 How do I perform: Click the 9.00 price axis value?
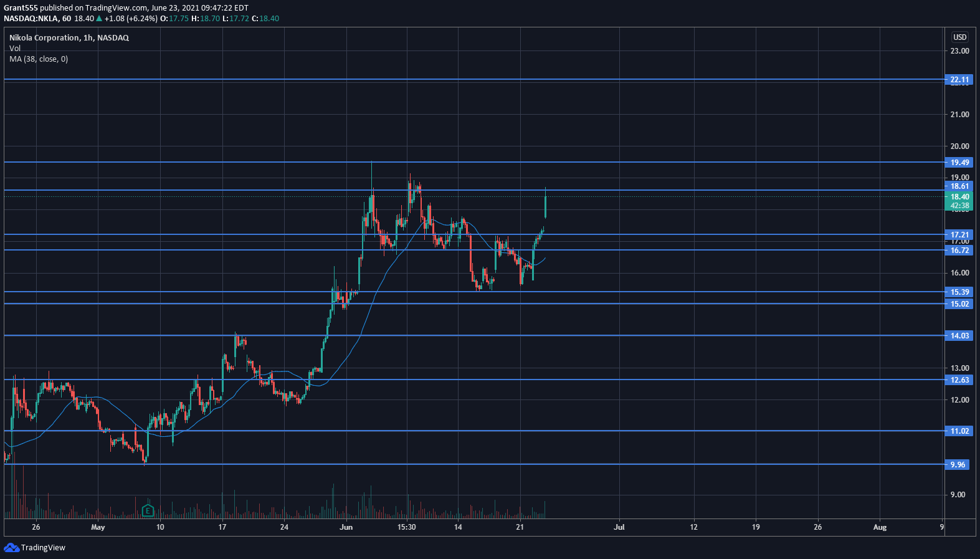point(958,495)
